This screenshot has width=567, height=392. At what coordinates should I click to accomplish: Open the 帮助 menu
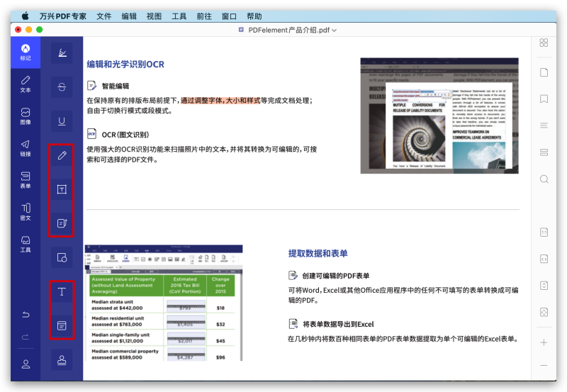click(254, 16)
